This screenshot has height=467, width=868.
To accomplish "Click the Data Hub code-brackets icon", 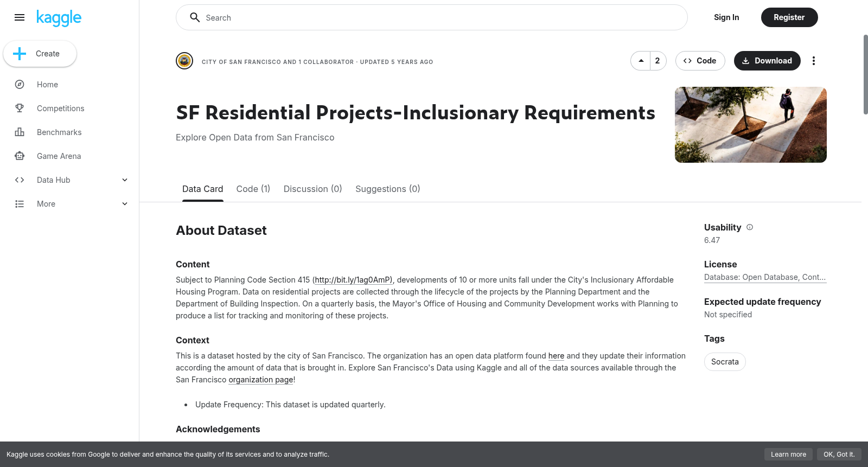I will [20, 180].
